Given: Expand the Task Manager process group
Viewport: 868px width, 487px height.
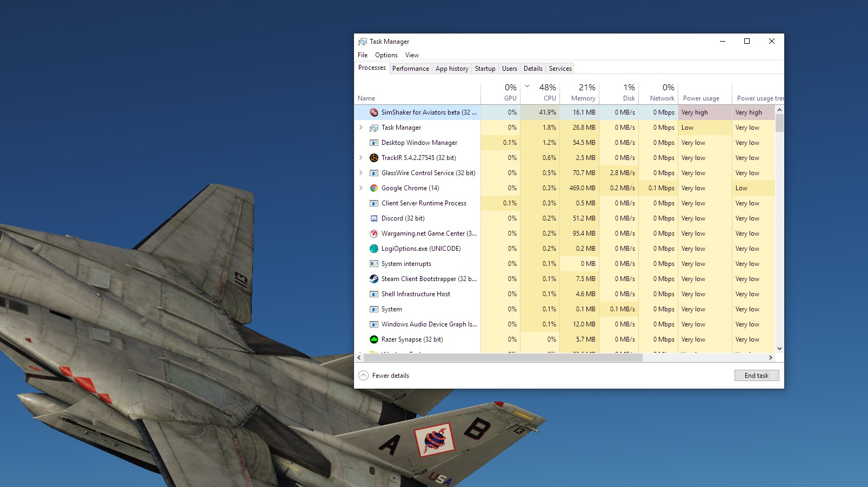Looking at the screenshot, I should point(361,128).
